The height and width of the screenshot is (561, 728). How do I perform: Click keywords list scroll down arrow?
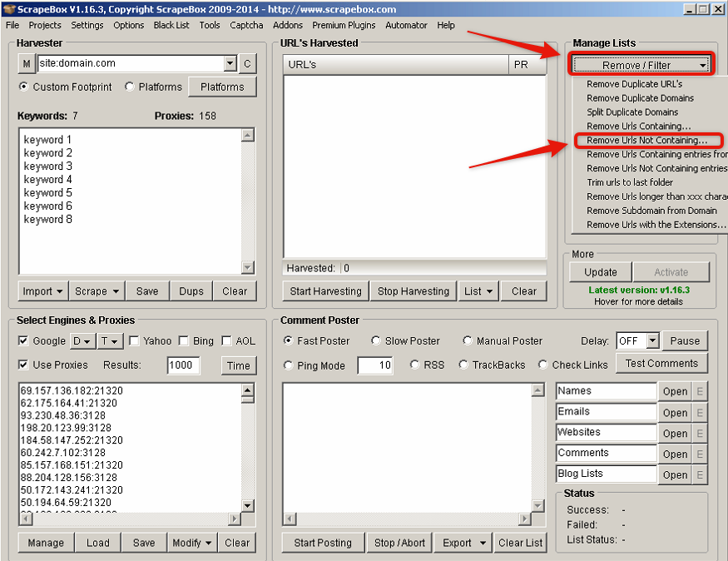click(248, 267)
